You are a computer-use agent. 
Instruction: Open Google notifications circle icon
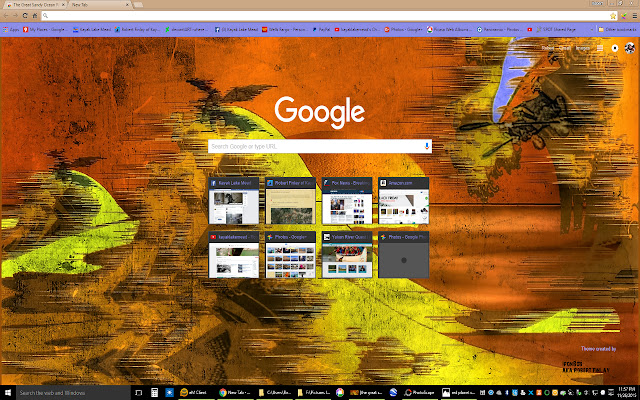coord(615,48)
